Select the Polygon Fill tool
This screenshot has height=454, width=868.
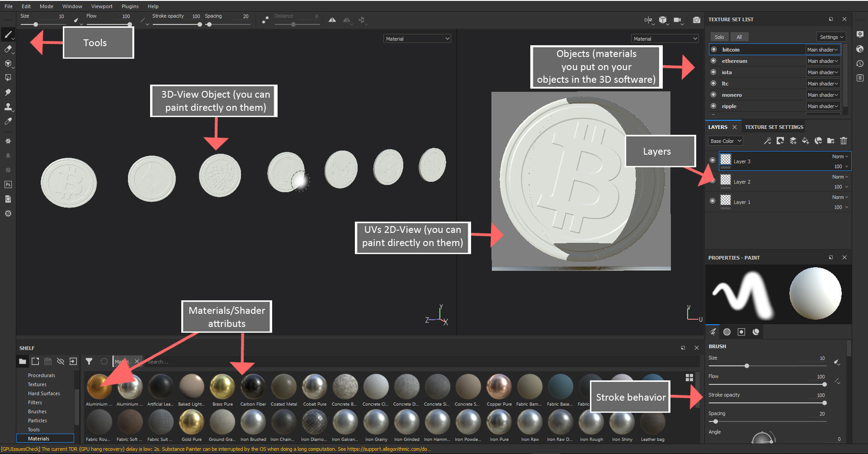click(x=8, y=78)
